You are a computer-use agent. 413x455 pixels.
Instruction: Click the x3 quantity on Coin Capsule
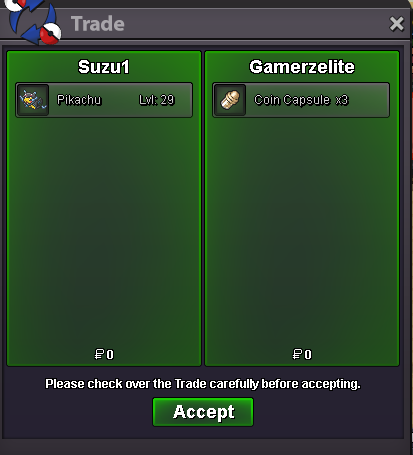tap(342, 100)
